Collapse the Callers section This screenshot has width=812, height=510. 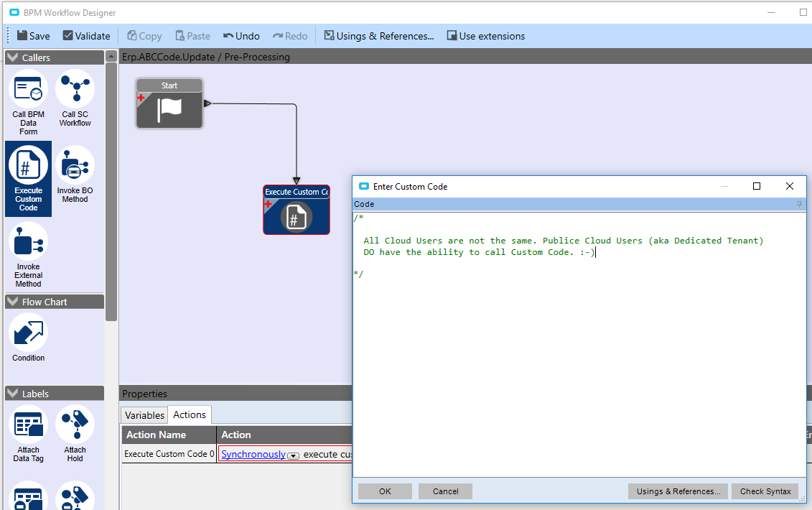coord(13,57)
